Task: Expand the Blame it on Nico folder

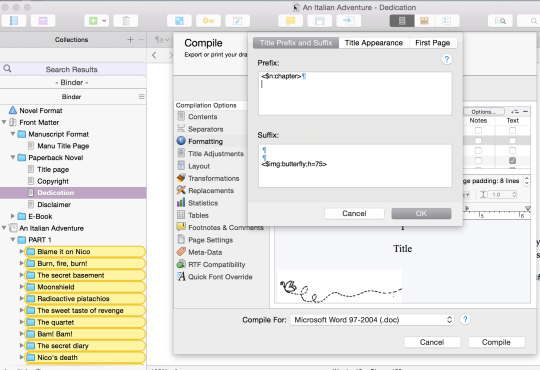Action: click(x=21, y=251)
